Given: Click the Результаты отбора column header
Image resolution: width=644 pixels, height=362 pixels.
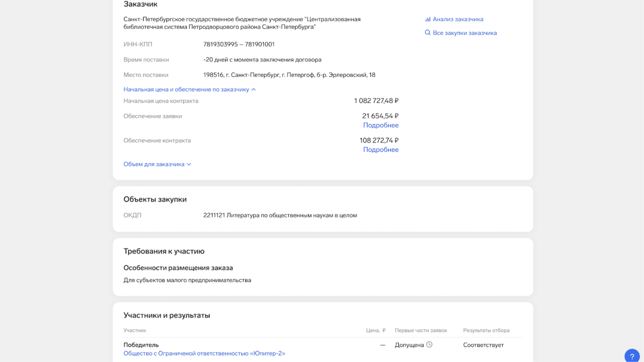Looking at the screenshot, I should click(486, 330).
